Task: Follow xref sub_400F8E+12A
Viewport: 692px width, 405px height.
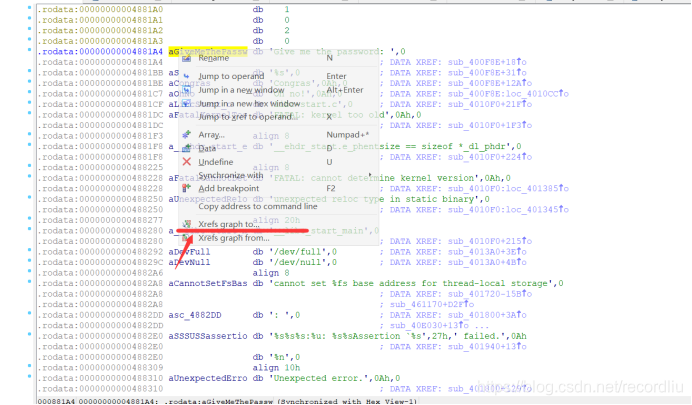Action: [x=490, y=83]
